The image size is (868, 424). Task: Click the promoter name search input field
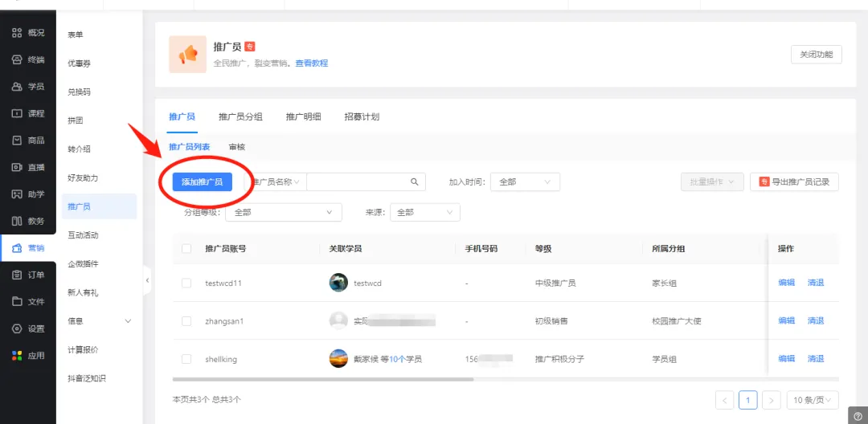(358, 182)
